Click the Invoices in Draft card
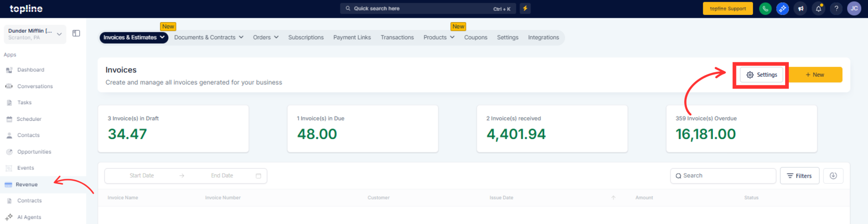The width and height of the screenshot is (868, 224). [x=173, y=129]
